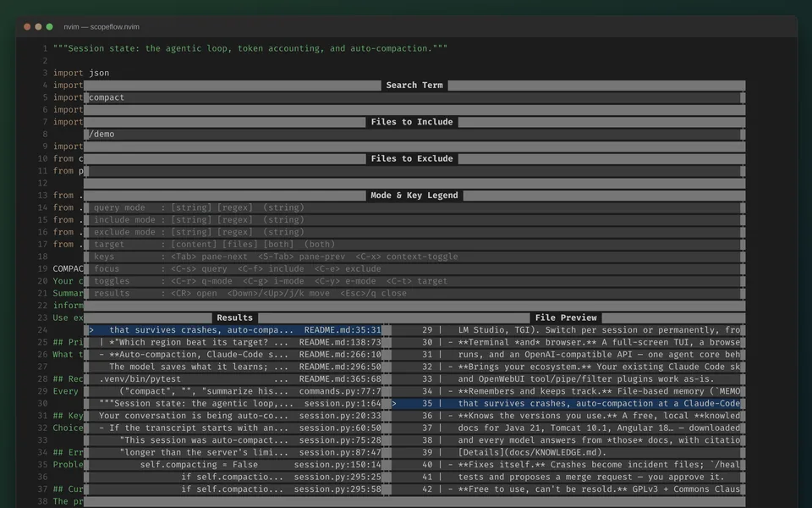812x508 pixels.
Task: Select result 'if self.compactio...' session.py:295:25
Action: 235,477
